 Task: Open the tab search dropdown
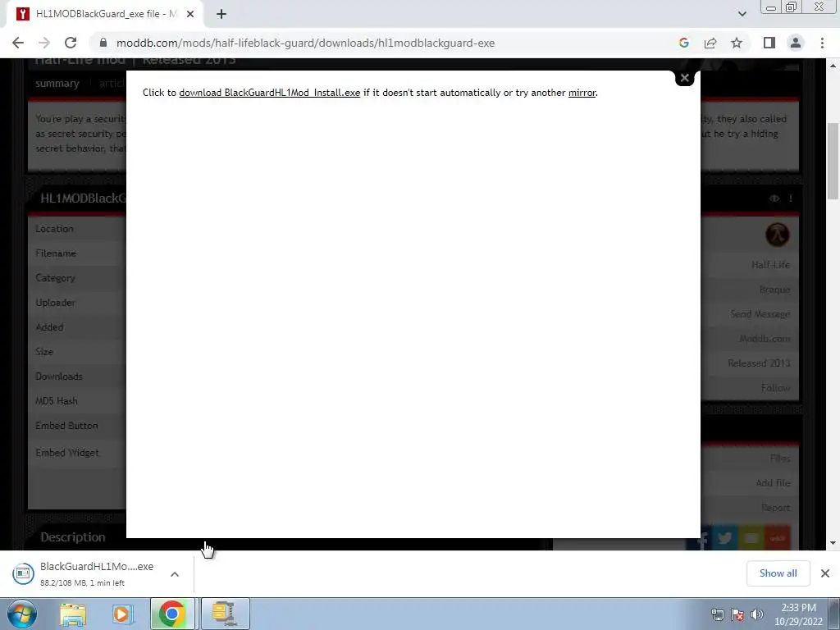coord(742,14)
